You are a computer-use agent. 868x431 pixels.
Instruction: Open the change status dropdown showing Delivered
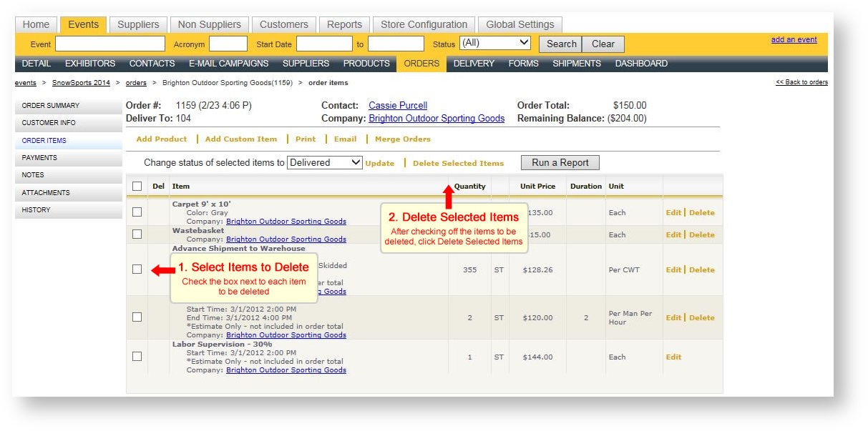[325, 162]
